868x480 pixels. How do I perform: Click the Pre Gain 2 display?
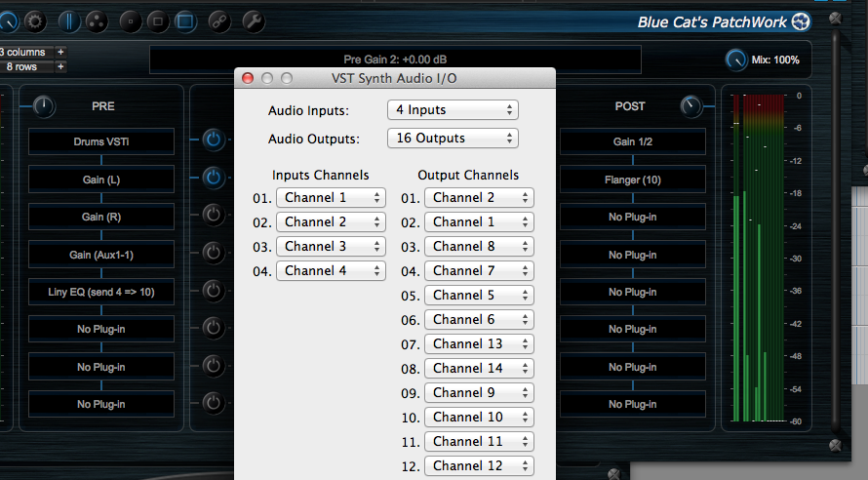point(395,60)
